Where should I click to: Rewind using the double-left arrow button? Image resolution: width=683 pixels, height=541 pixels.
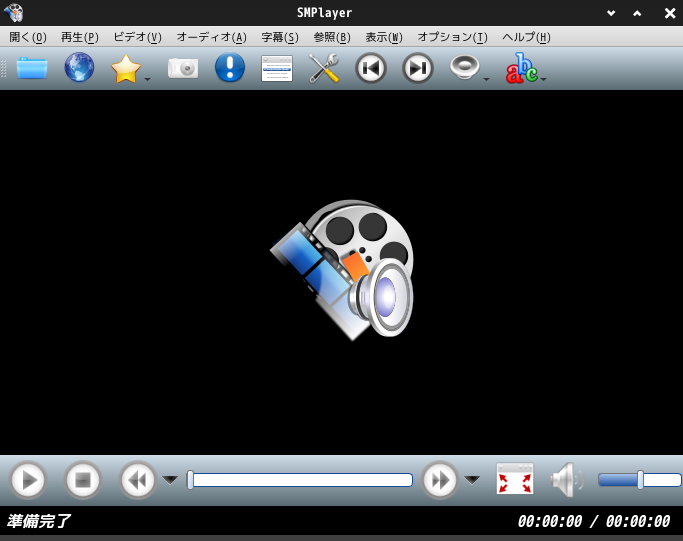click(138, 480)
